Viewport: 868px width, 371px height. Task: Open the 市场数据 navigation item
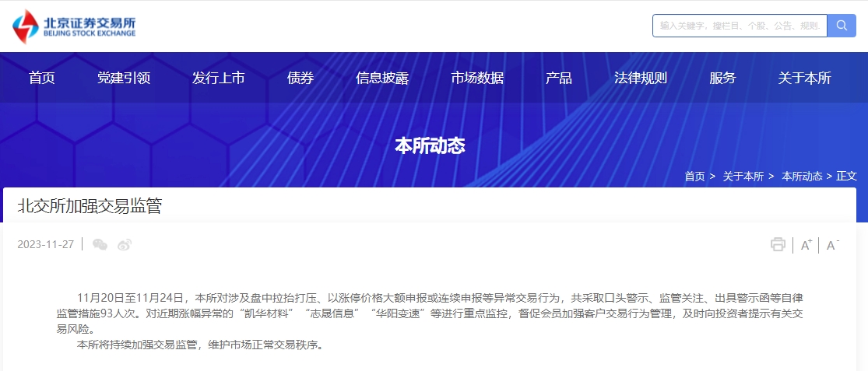pos(477,78)
